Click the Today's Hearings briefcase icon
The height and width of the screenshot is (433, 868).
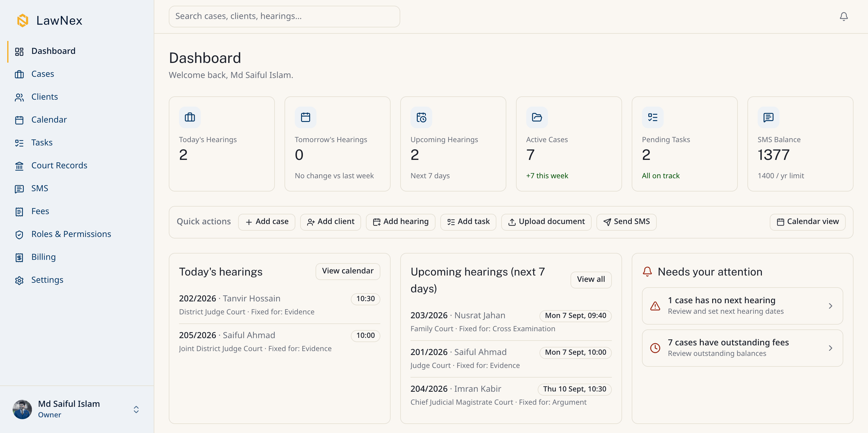point(190,117)
